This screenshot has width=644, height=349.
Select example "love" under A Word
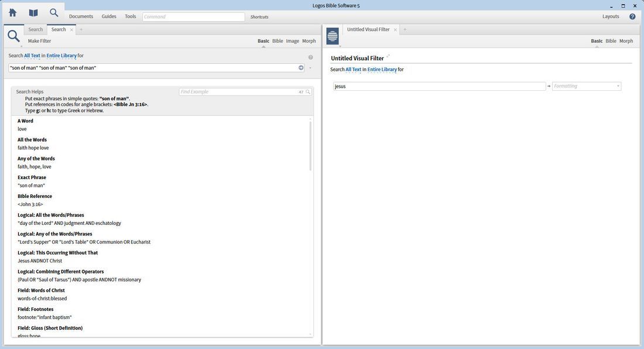[22, 129]
